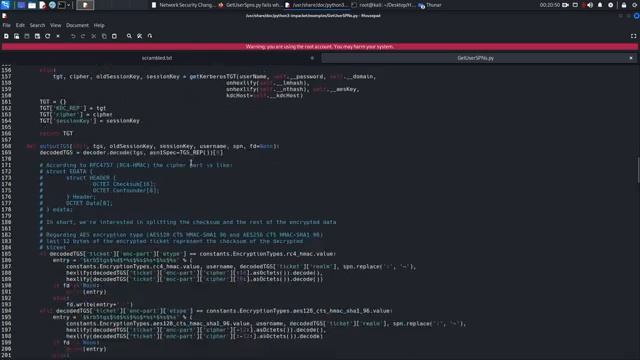Open the notifications bell in the tray
This screenshot has width=640, height=360.
600,5
